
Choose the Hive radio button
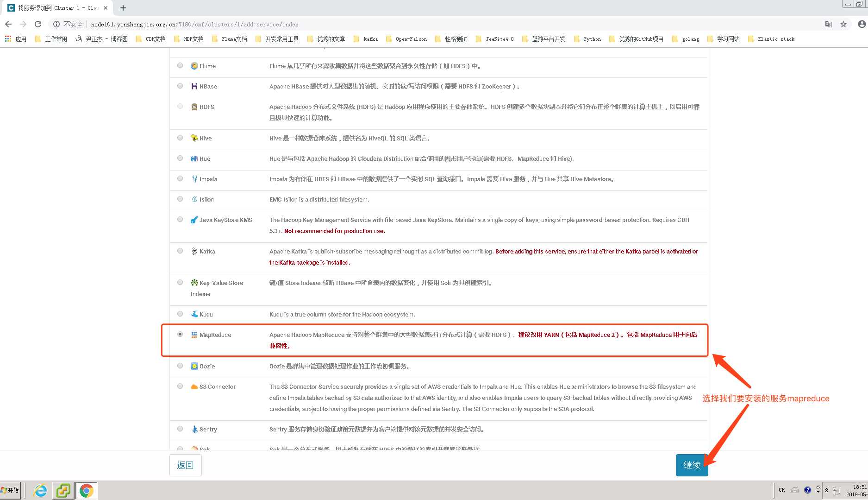pyautogui.click(x=180, y=138)
